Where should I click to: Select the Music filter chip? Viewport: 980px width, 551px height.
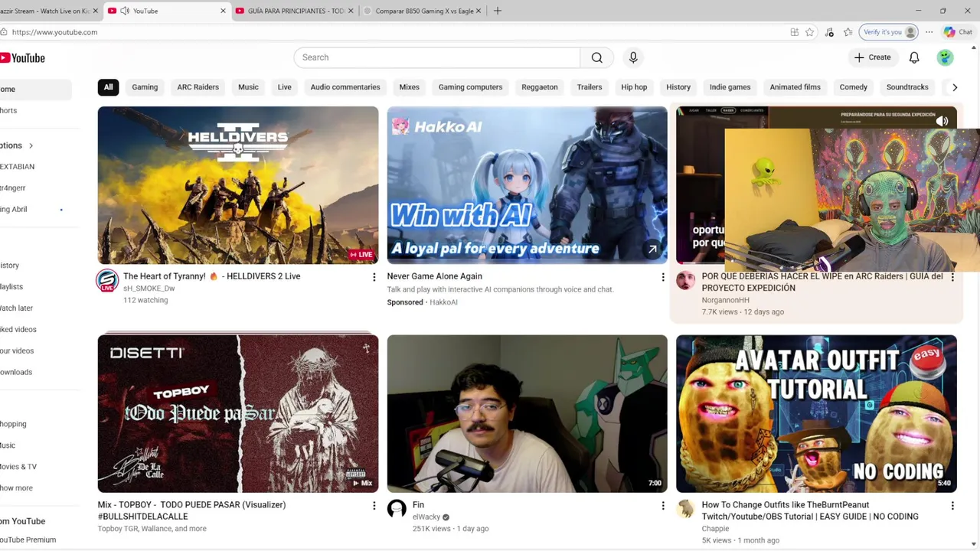[248, 87]
